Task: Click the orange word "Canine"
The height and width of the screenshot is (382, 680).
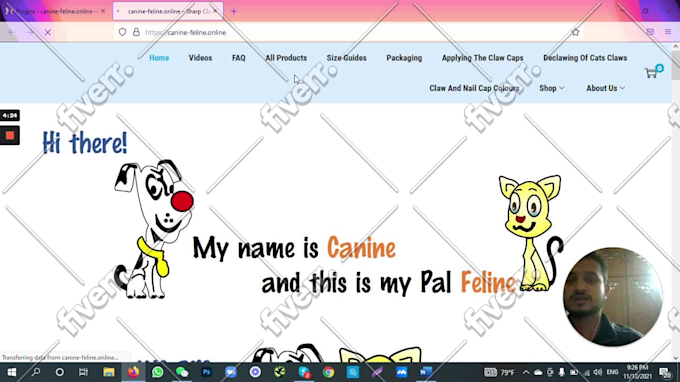Action: 361,248
